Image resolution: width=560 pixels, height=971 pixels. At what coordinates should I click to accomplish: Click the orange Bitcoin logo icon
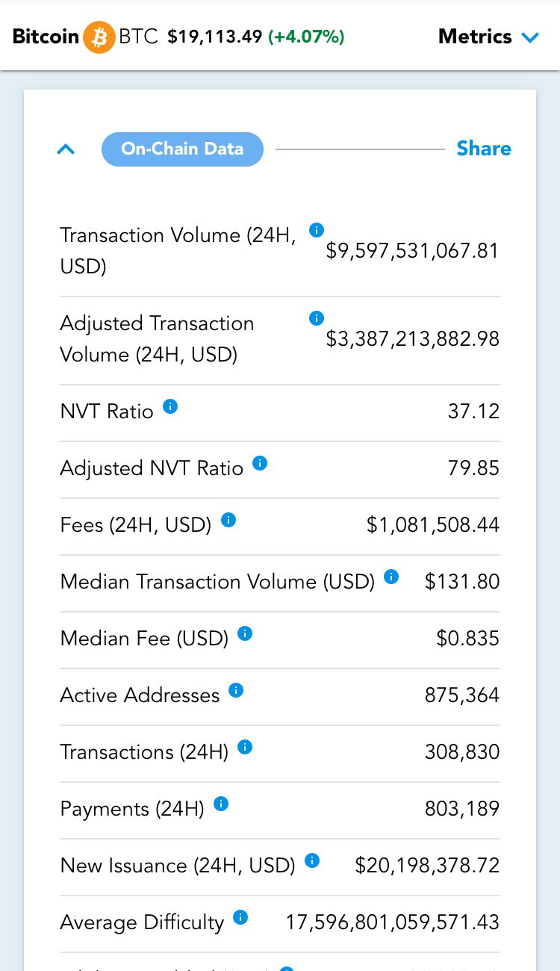99,37
